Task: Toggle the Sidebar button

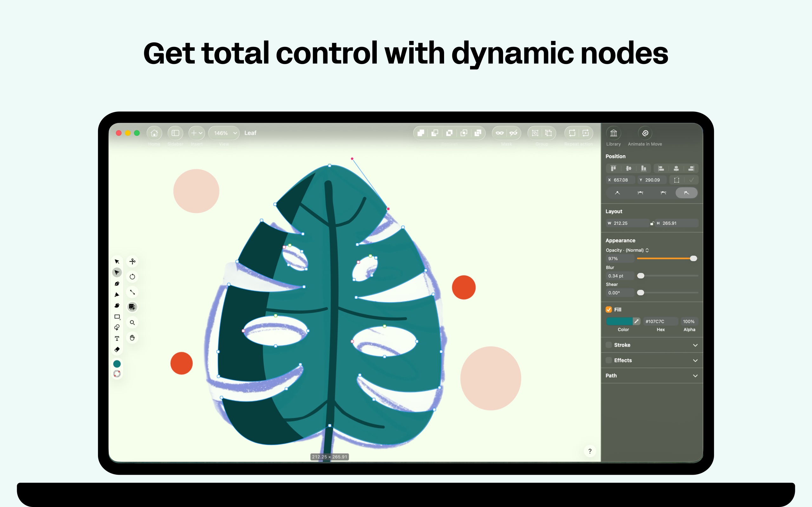Action: (175, 133)
